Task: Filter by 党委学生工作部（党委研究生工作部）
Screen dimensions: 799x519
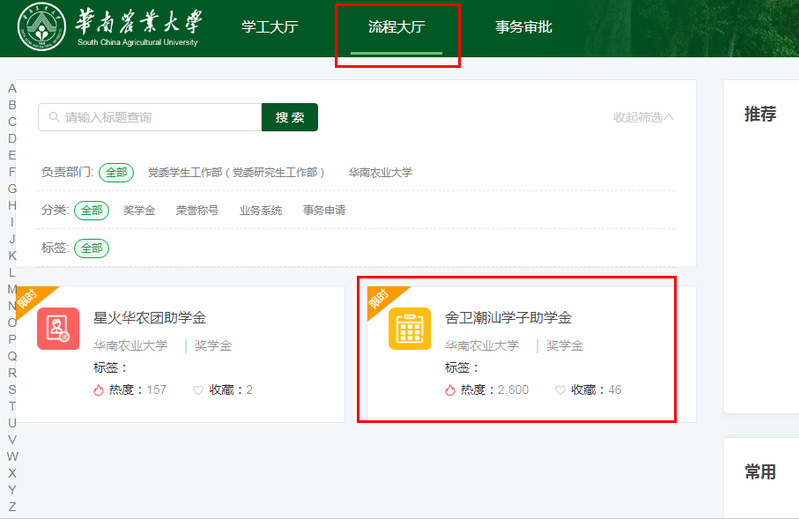Action: tap(236, 173)
